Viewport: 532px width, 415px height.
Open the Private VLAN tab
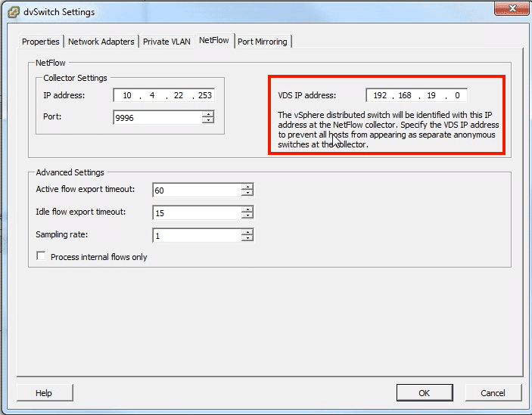click(x=166, y=42)
